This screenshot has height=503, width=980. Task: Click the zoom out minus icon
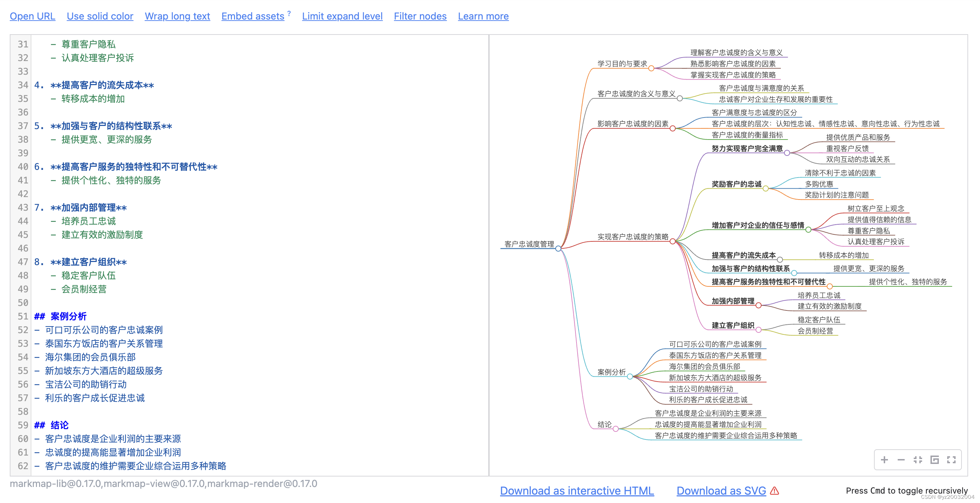(x=901, y=460)
